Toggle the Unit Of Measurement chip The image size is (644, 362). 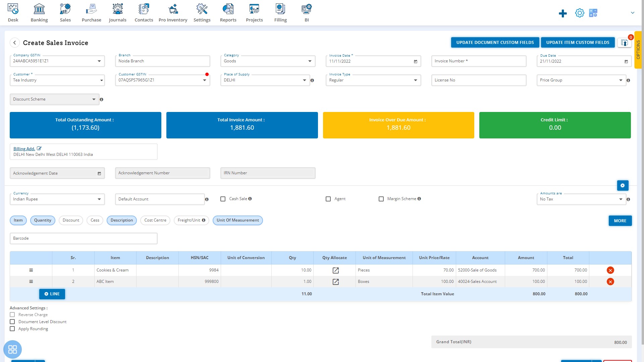[x=238, y=220]
